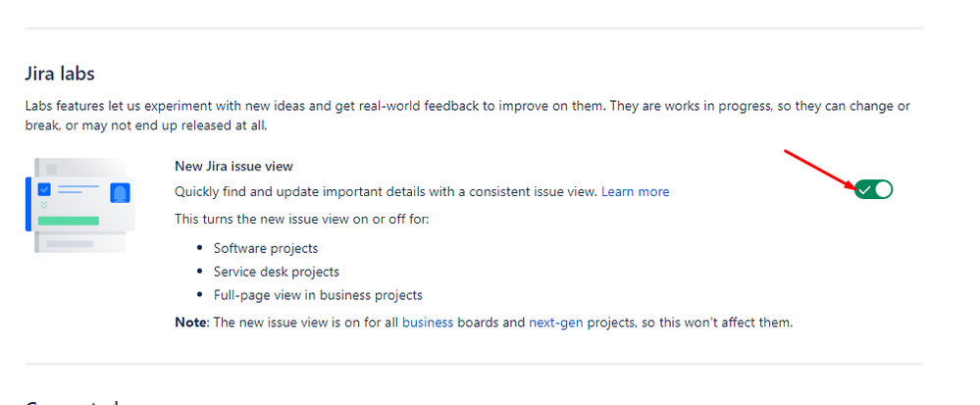Click the issue view illustration thumbnail
Image resolution: width=980 pixels, height=405 pixels.
pyautogui.click(x=78, y=205)
